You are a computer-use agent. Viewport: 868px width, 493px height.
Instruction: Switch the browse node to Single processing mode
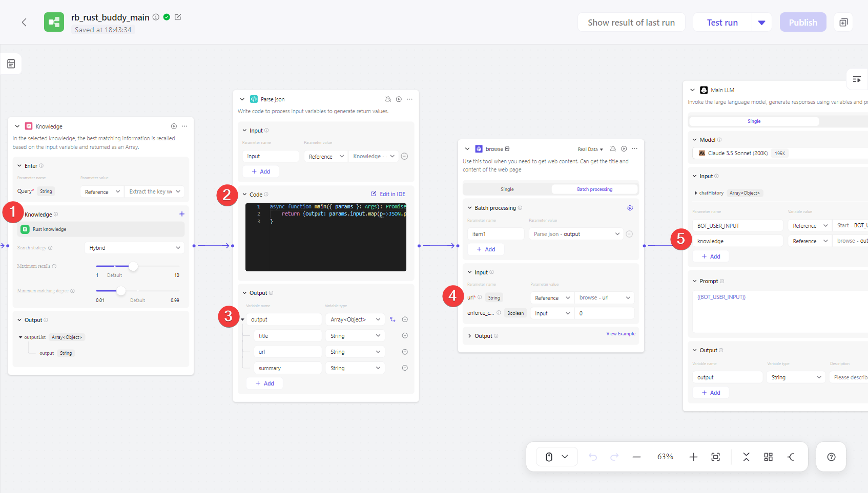[507, 189]
